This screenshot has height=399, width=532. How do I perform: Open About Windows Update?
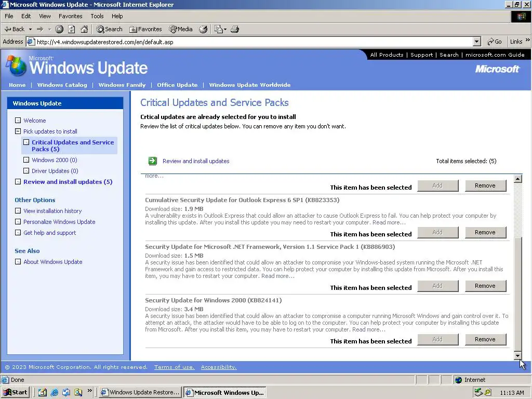53,262
